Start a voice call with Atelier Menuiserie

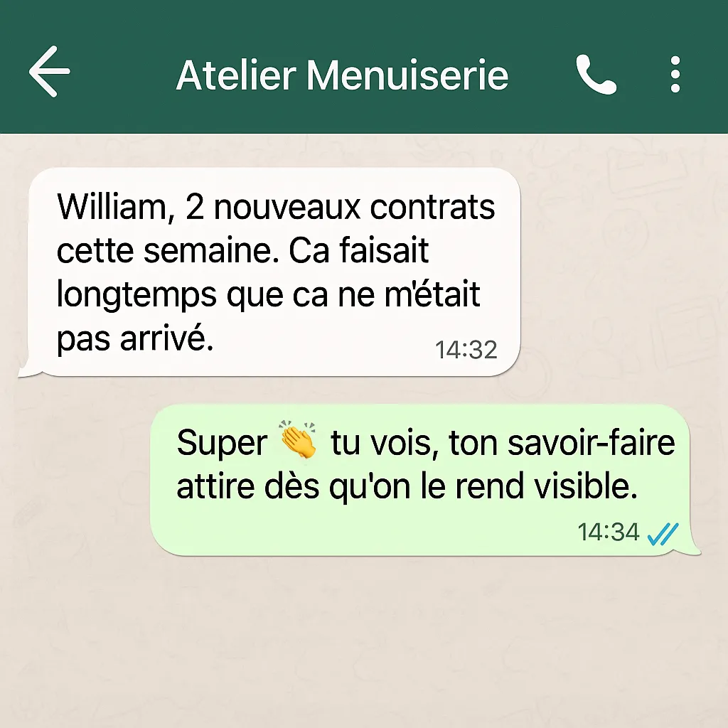click(x=596, y=74)
